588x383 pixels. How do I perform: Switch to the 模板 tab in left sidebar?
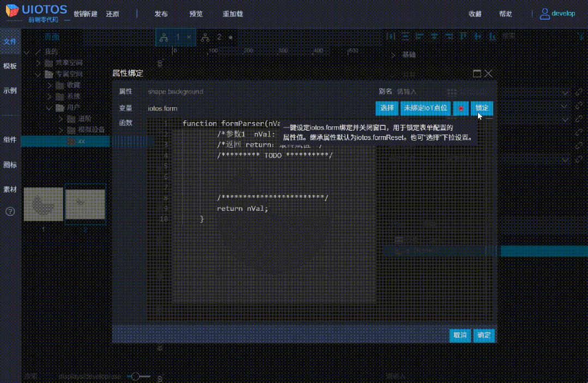pyautogui.click(x=10, y=66)
